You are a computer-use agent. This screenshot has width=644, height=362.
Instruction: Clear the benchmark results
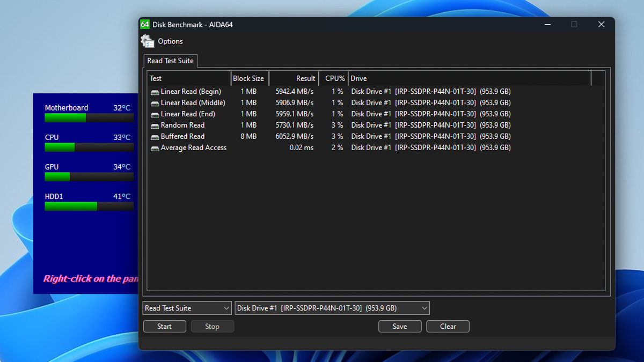pyautogui.click(x=448, y=326)
